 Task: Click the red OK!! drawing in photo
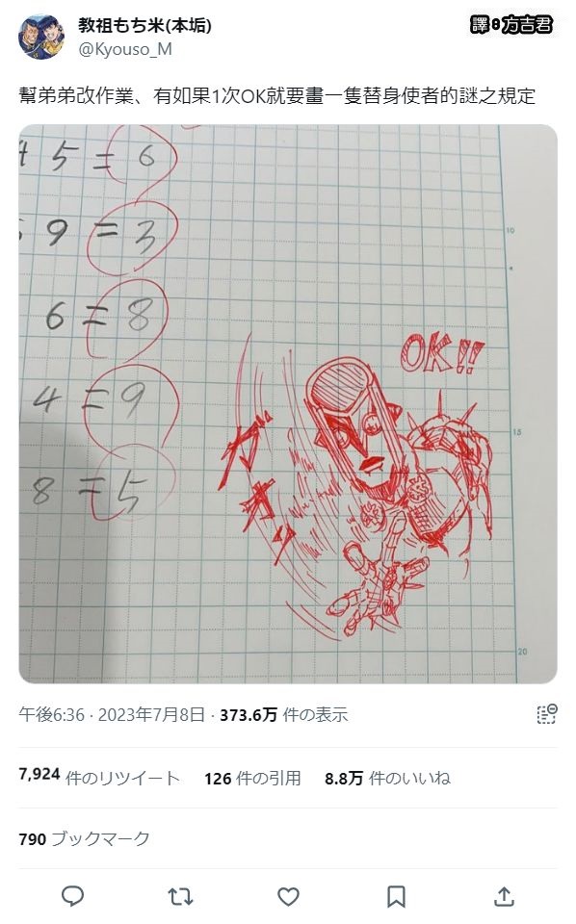coord(441,355)
